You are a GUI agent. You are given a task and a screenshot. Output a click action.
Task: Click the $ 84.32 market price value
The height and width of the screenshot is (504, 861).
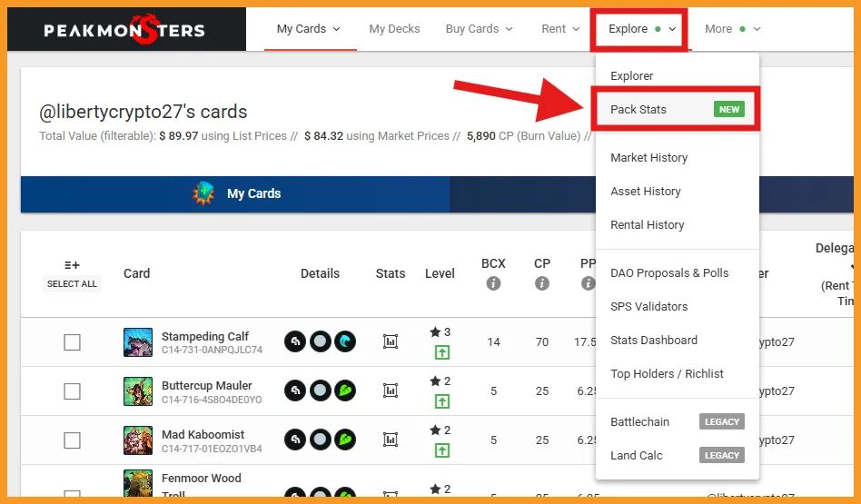[x=324, y=135]
